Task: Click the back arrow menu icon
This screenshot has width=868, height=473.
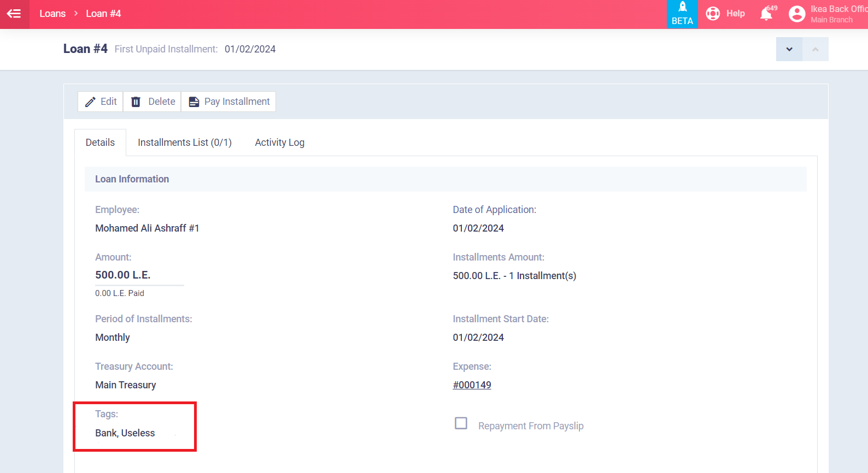Action: [x=14, y=14]
